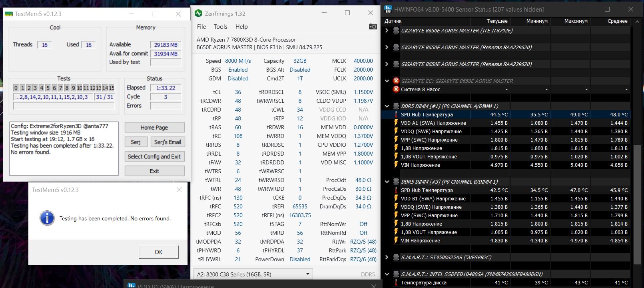Click the thermometer icon beside Температура диска
Screen dimensions: 644x288
[396, 282]
